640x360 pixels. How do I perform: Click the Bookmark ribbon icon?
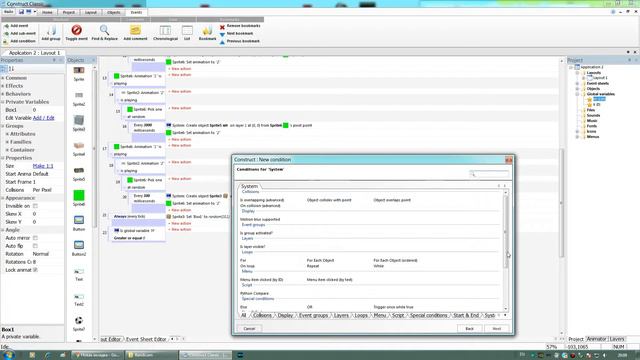[x=207, y=30]
